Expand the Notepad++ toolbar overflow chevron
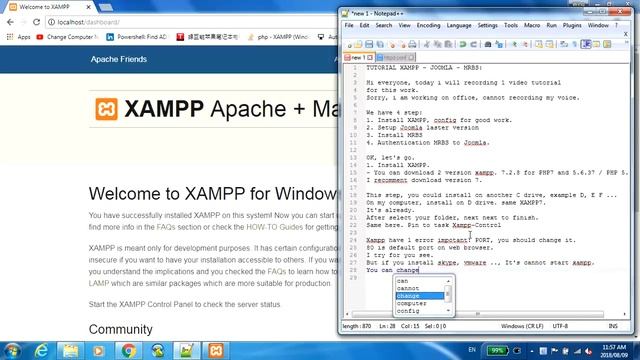The height and width of the screenshot is (360, 640). click(x=627, y=42)
